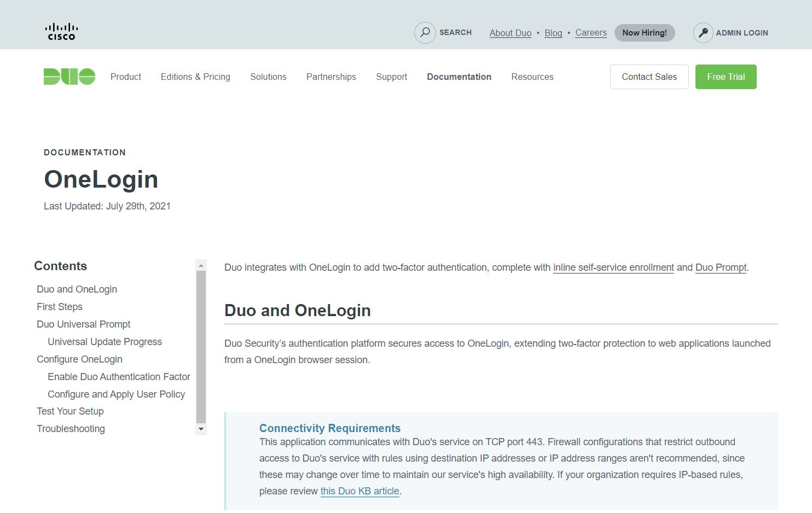Jump to Troubleshooting in Contents
812x513 pixels.
point(71,429)
